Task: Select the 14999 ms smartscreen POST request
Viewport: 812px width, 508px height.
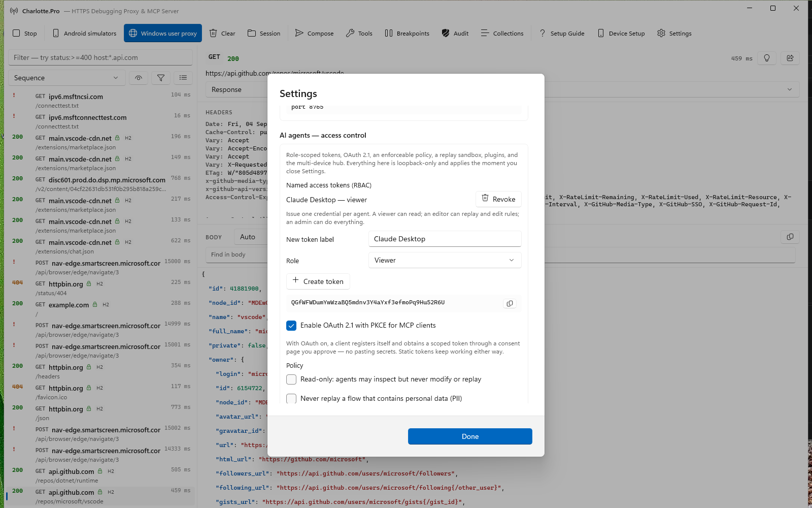Action: coord(100,330)
